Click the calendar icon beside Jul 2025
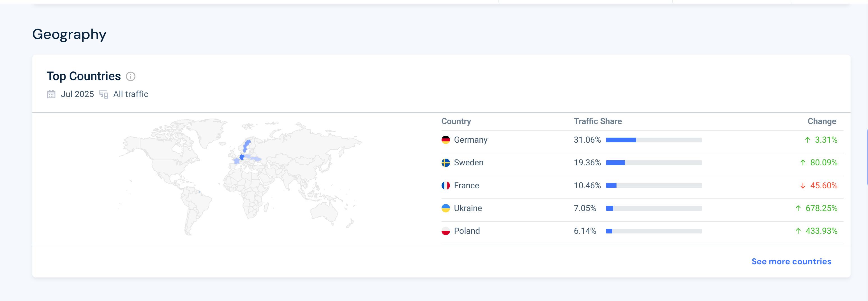The width and height of the screenshot is (868, 301). (51, 94)
